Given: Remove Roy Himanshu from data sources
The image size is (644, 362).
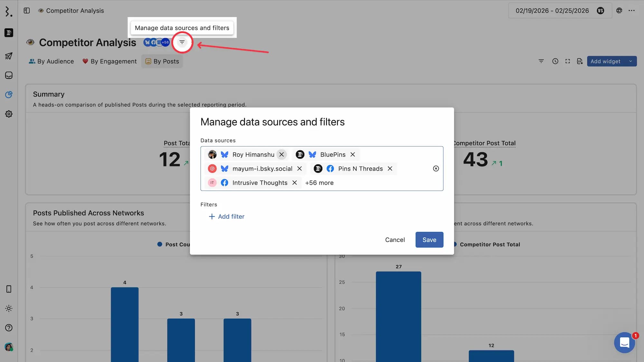Looking at the screenshot, I should (281, 154).
